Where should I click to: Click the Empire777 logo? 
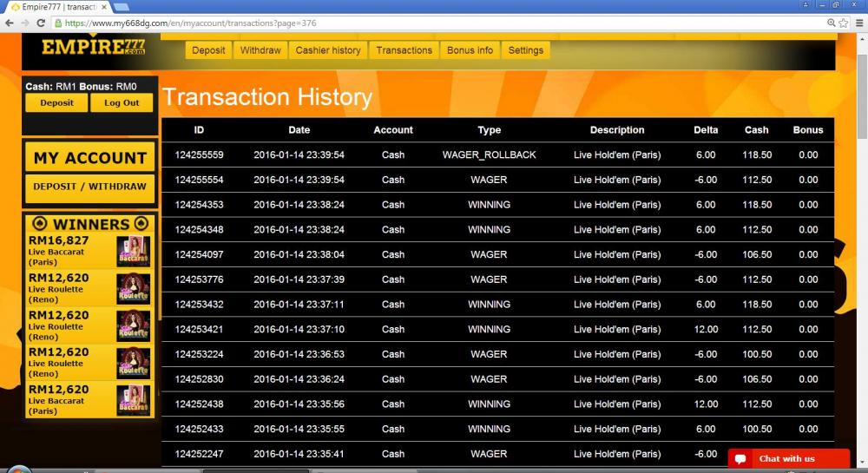pos(93,47)
